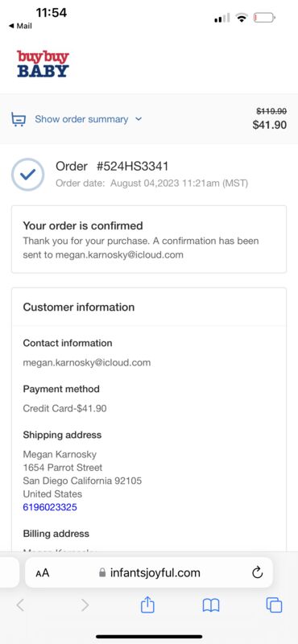This screenshot has height=644, width=298.
Task: Tap the back navigation arrow
Action: (20, 605)
